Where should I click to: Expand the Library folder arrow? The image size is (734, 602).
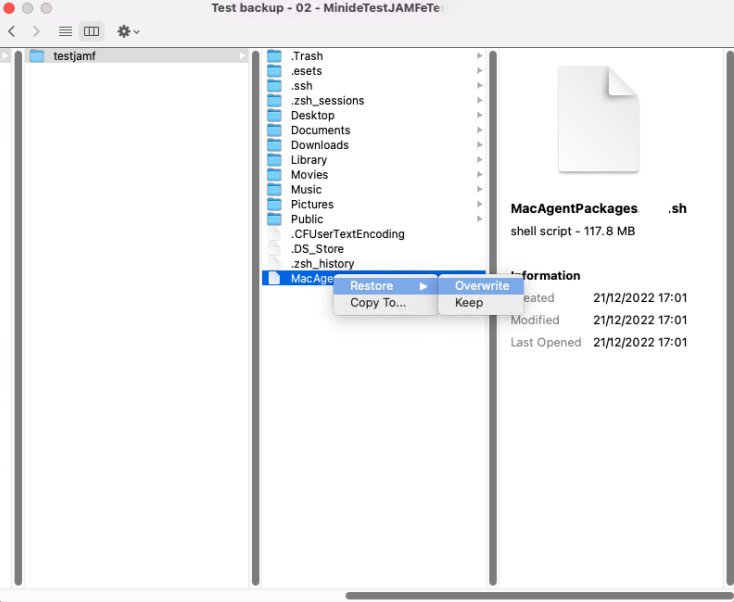pos(480,160)
